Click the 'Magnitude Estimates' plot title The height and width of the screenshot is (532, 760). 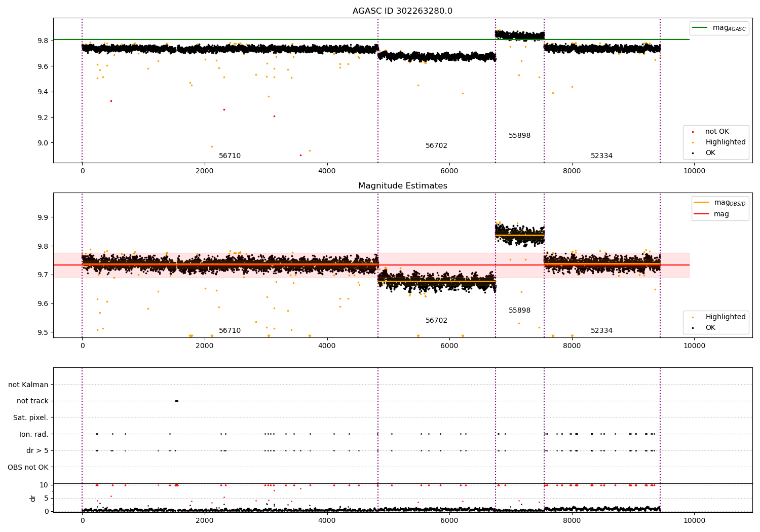(x=402, y=186)
